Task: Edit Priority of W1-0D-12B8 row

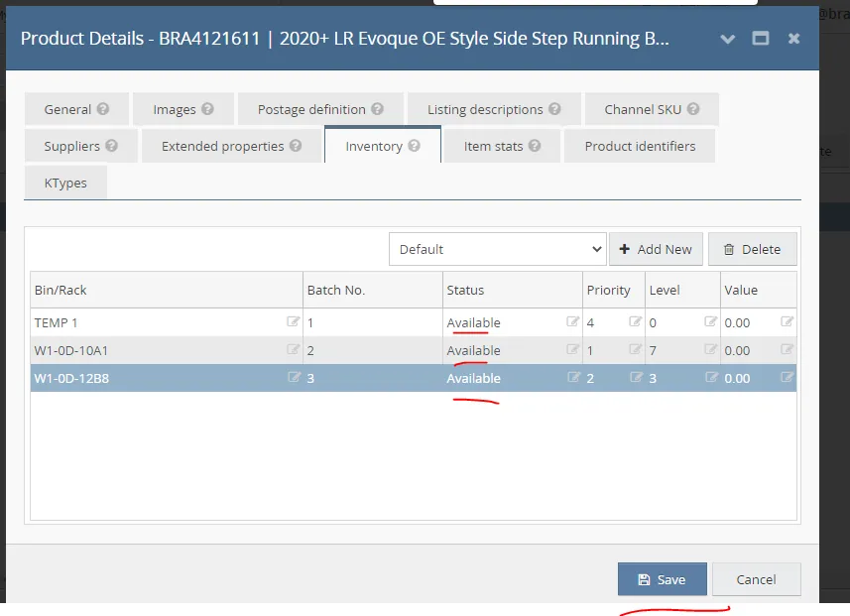Action: pyautogui.click(x=637, y=377)
